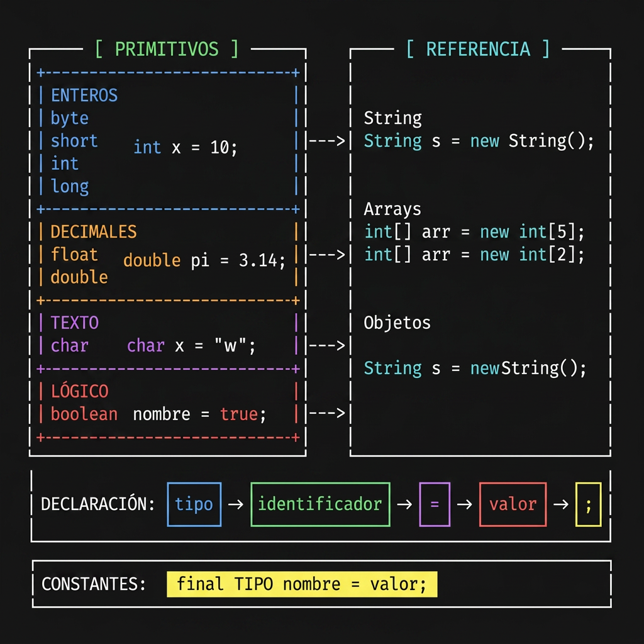Viewport: 644px width, 644px height.
Task: Select the green 'identificador' box
Action: point(320,504)
